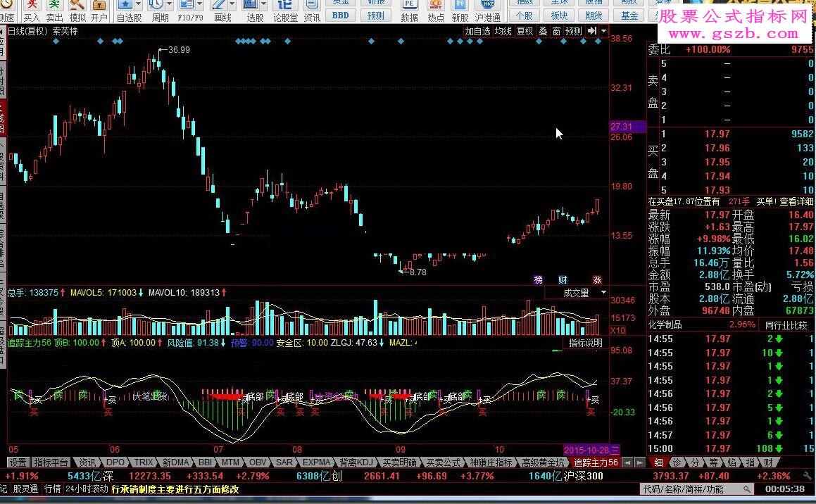
Task: Open the F10/F9 company info icon
Action: pyautogui.click(x=187, y=5)
